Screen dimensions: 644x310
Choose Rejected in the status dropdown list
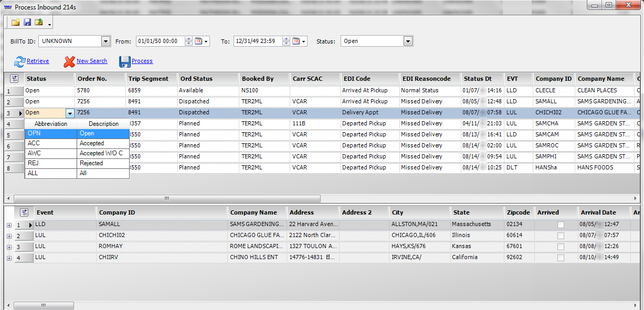(91, 163)
